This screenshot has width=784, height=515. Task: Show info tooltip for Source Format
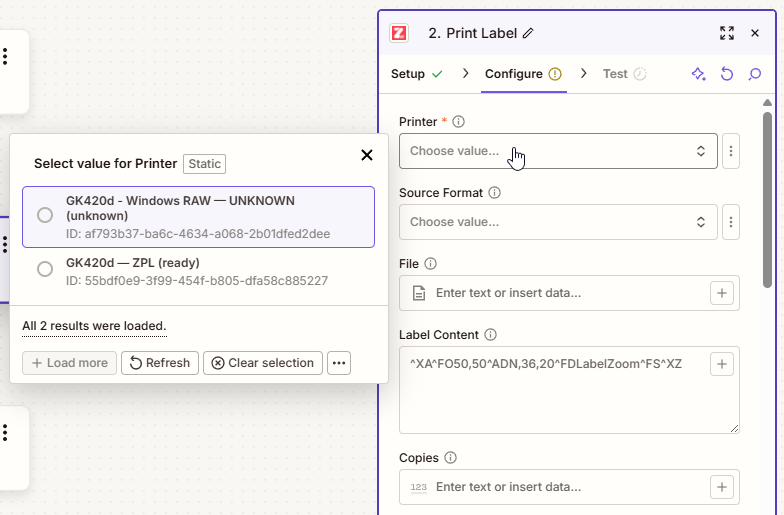coord(494,192)
